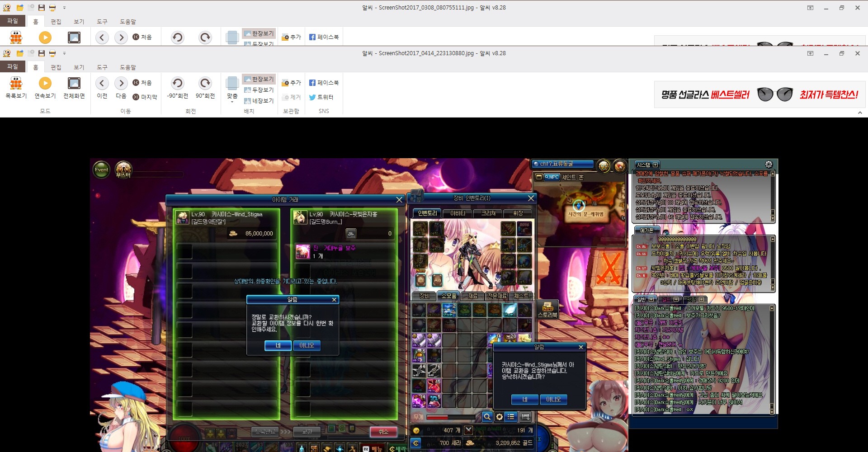Viewport: 868px width, 452px height.
Task: Click rotate-left icon in back window ribbon
Action: pyautogui.click(x=178, y=37)
